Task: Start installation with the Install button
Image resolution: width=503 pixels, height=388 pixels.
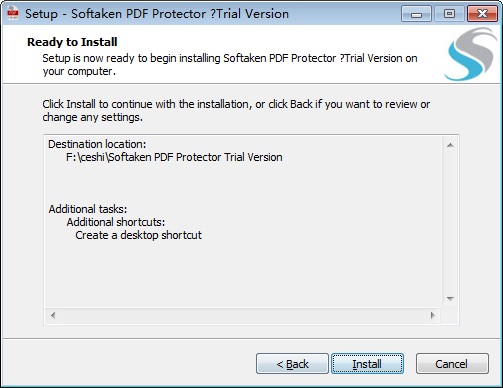Action: (x=367, y=364)
